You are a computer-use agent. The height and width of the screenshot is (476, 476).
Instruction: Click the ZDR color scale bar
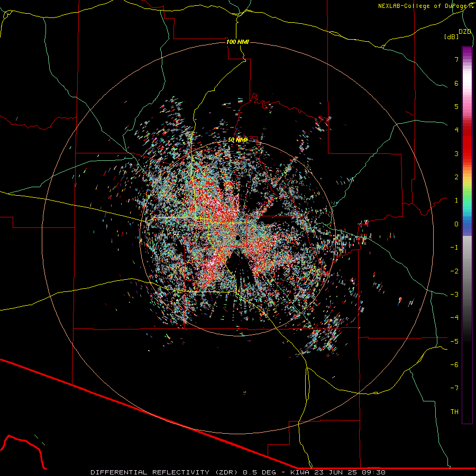467,235
